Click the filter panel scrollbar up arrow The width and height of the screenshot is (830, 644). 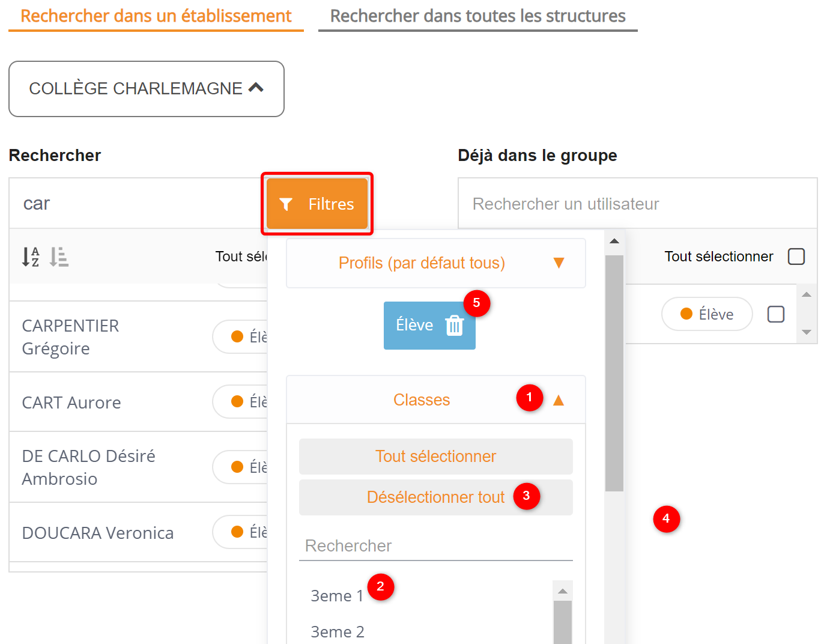[614, 241]
